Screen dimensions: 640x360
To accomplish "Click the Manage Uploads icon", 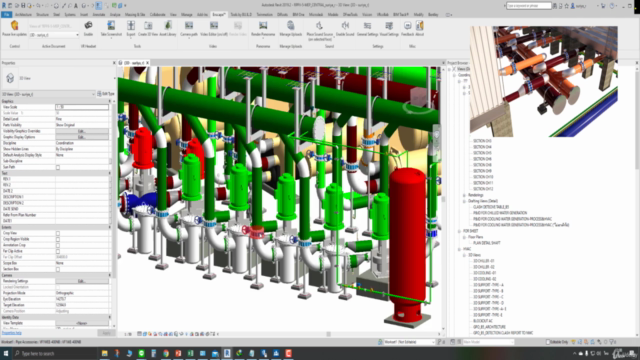I will click(x=291, y=26).
